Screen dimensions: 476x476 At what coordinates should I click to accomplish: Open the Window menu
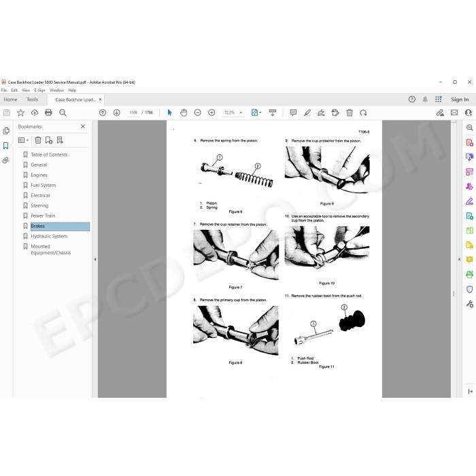[56, 90]
